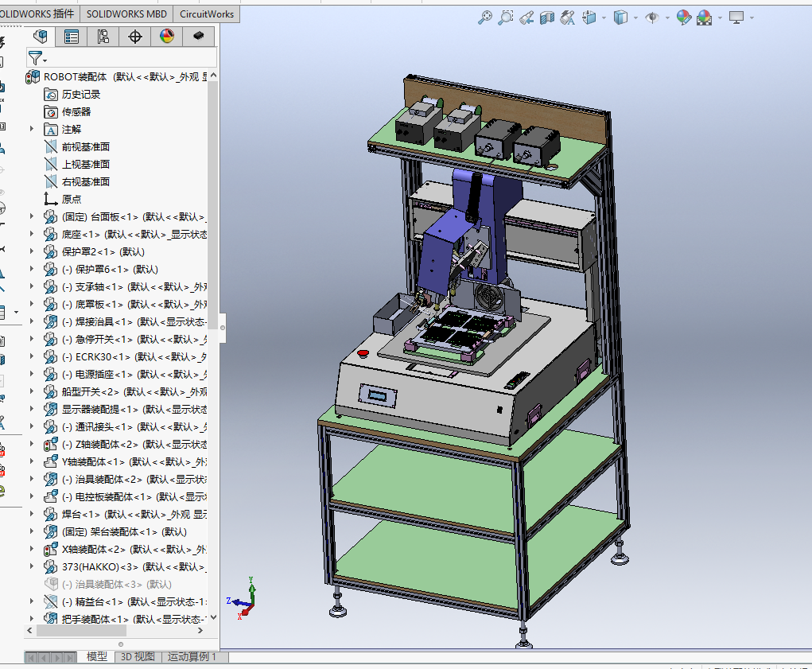The image size is (812, 669).
Task: Select the 历史记录 history item
Action: [x=81, y=94]
